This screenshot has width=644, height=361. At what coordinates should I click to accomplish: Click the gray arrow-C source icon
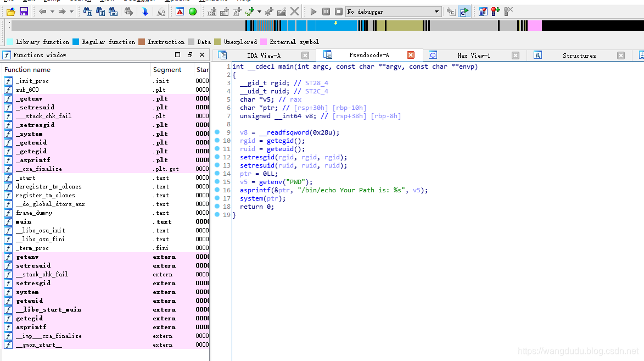[x=451, y=12]
